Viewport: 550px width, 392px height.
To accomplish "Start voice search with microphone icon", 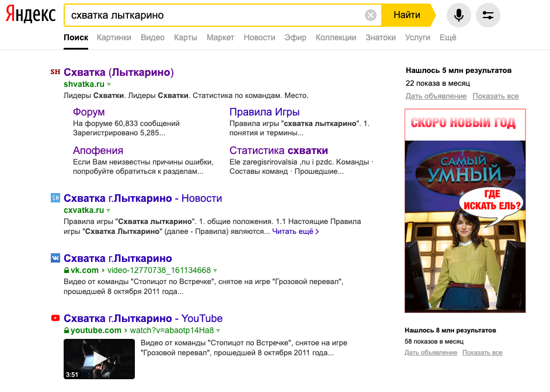I will [x=458, y=15].
